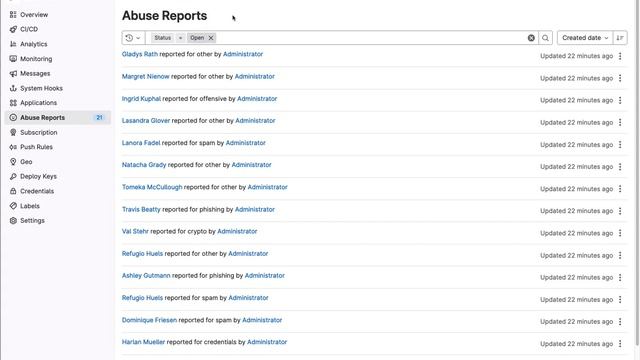Open Ashley Gutmann user link
The height and width of the screenshot is (360, 640).
pyautogui.click(x=146, y=276)
